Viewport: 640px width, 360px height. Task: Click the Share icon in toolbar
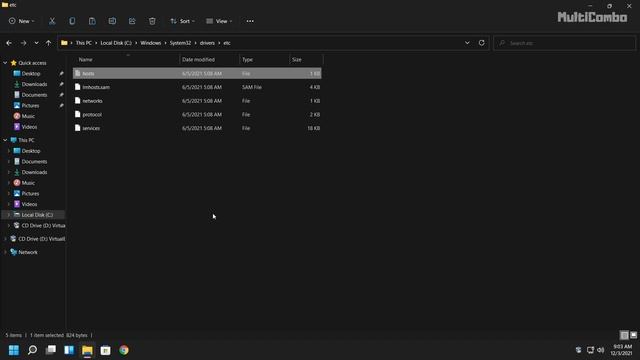pyautogui.click(x=132, y=21)
